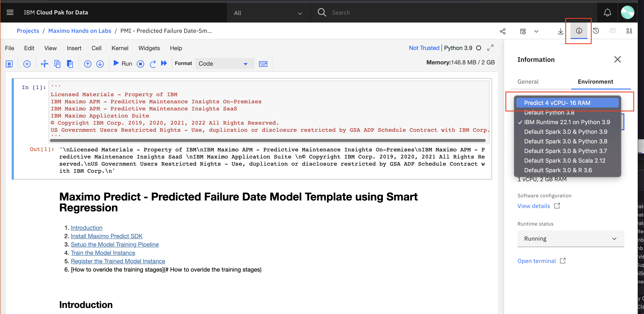Restart kernel and run all cells

point(164,63)
